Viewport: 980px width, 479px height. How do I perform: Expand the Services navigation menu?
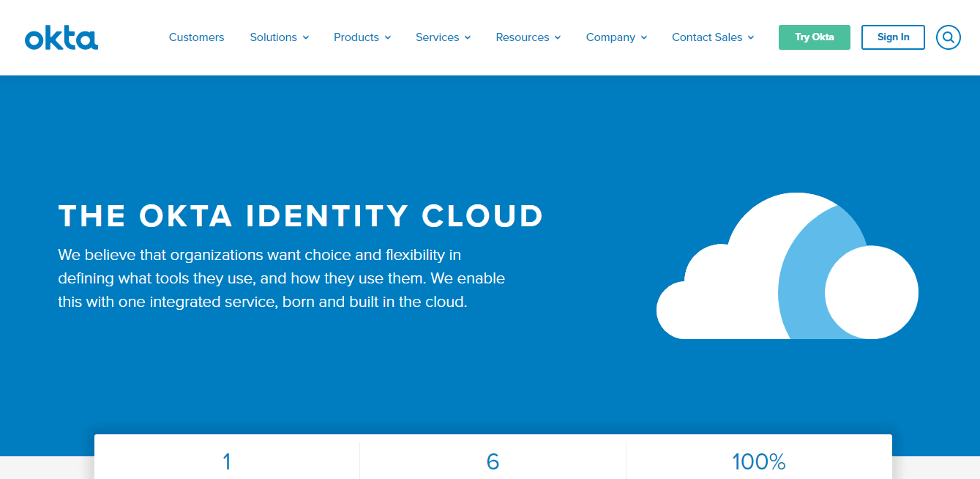click(x=444, y=37)
